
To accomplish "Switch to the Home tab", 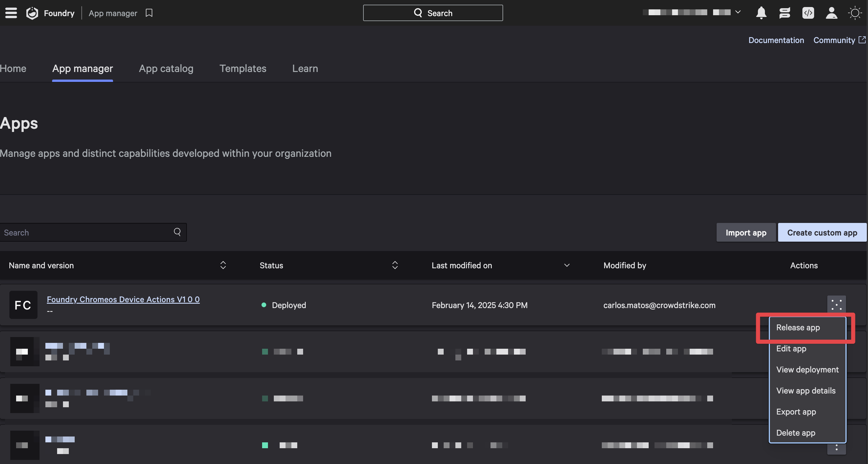I will pyautogui.click(x=13, y=68).
